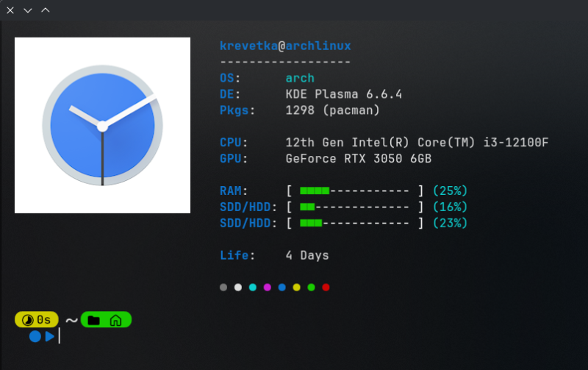
Task: Click the username text krevetka
Action: tap(248, 46)
